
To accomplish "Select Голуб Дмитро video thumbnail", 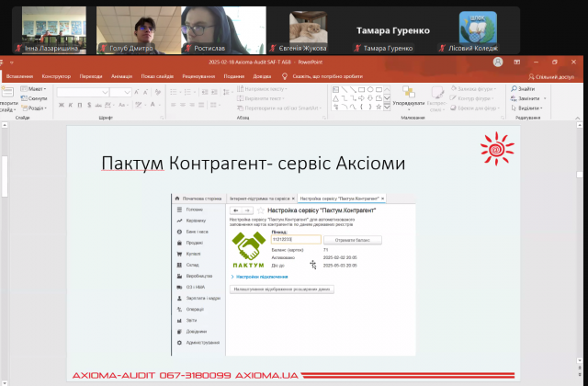I will coord(139,30).
